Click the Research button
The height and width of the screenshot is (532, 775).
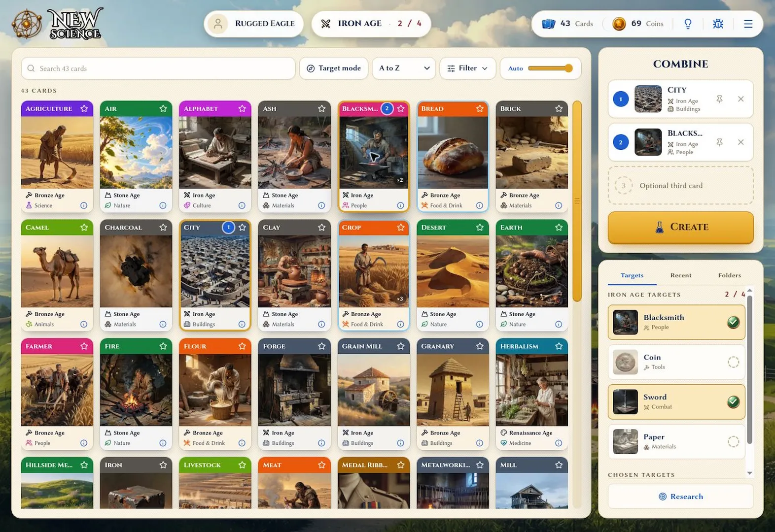[x=681, y=497]
